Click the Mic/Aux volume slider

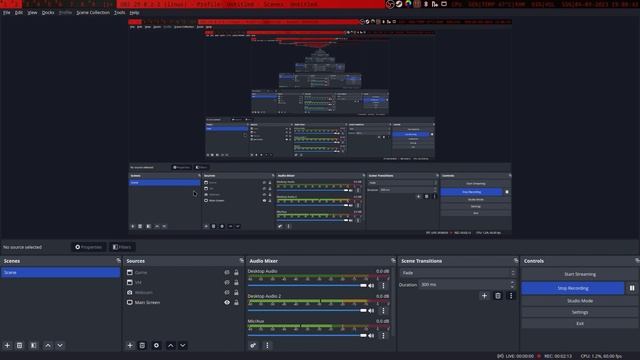(x=307, y=336)
